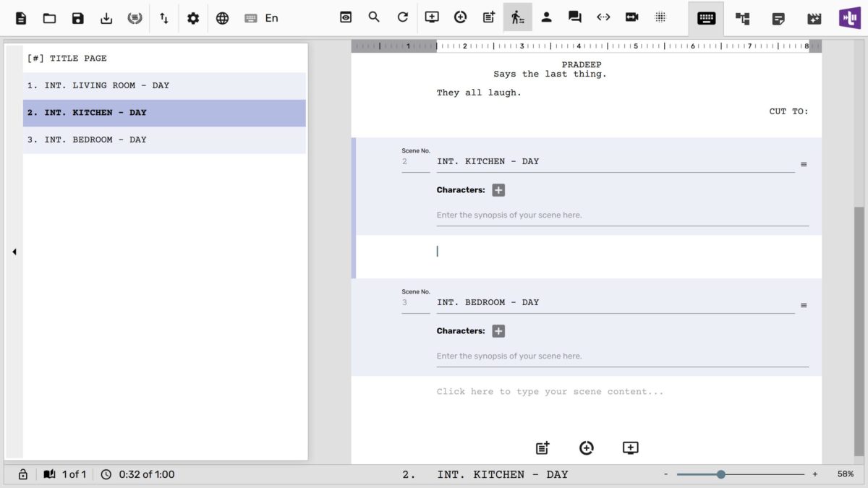The height and width of the screenshot is (488, 868).
Task: Open menu for INT. KITCHEN scene heading
Action: (x=804, y=165)
